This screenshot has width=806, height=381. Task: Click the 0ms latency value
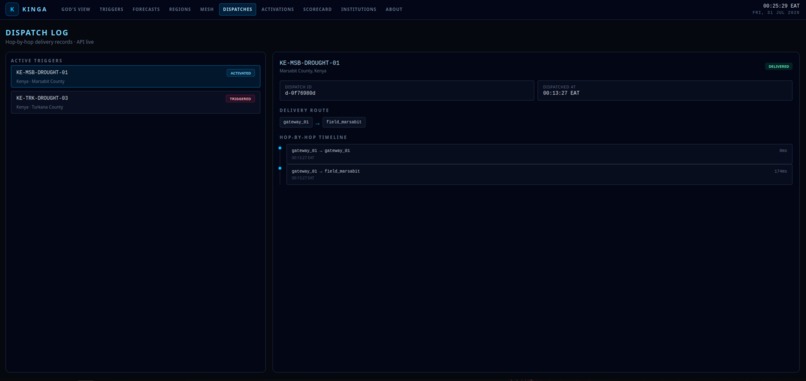click(x=783, y=151)
